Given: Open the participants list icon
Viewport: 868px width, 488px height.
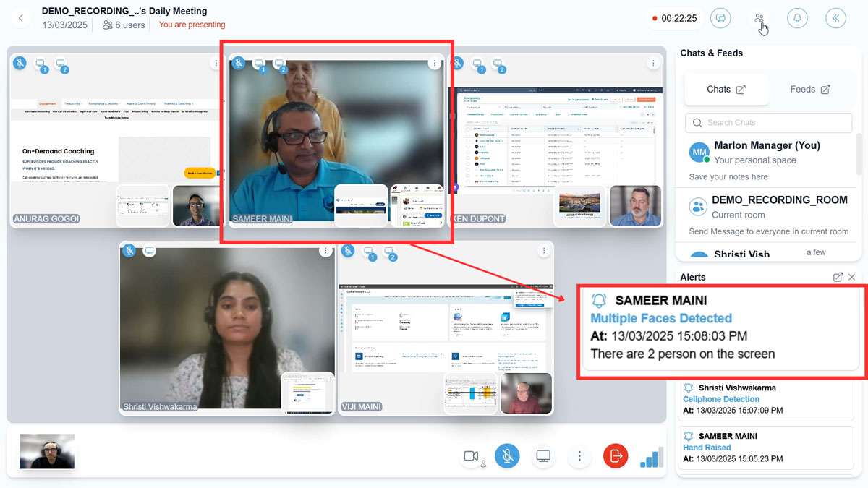Looking at the screenshot, I should (758, 19).
